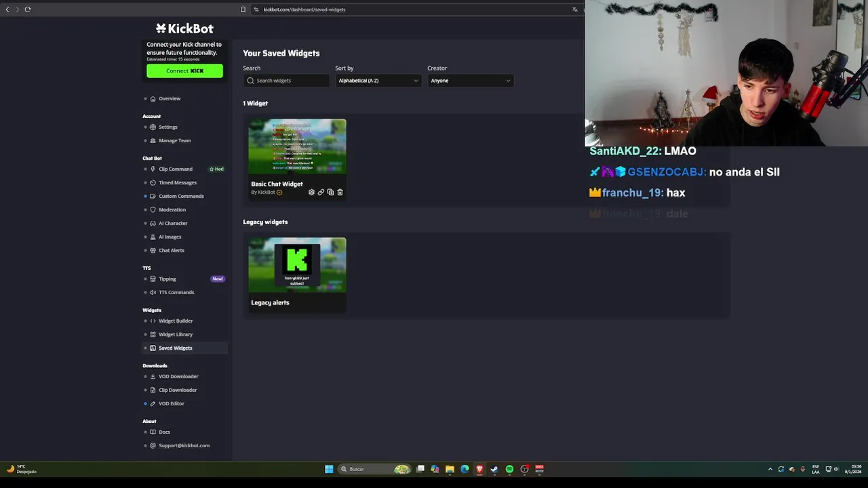This screenshot has width=868, height=488.
Task: Open Creator Anyone dropdown
Action: 471,81
